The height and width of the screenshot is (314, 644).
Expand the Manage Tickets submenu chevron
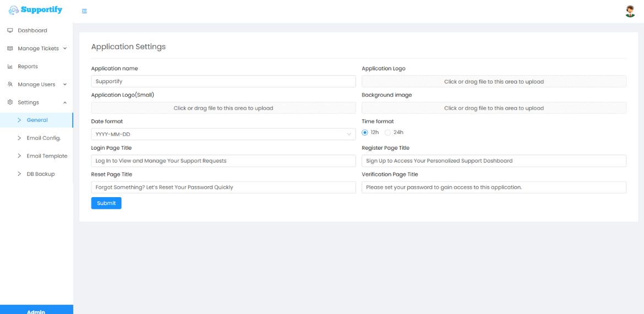click(x=65, y=48)
